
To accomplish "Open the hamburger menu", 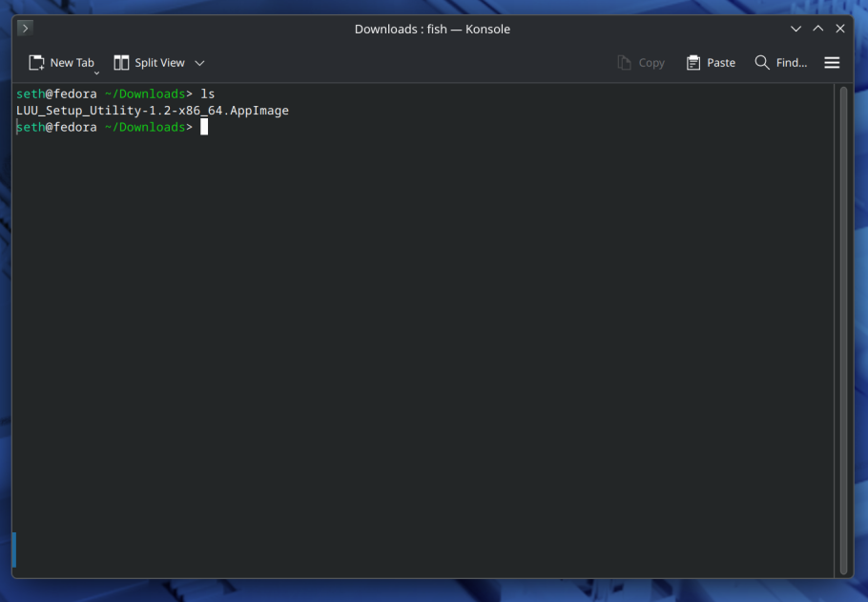I will pyautogui.click(x=832, y=63).
